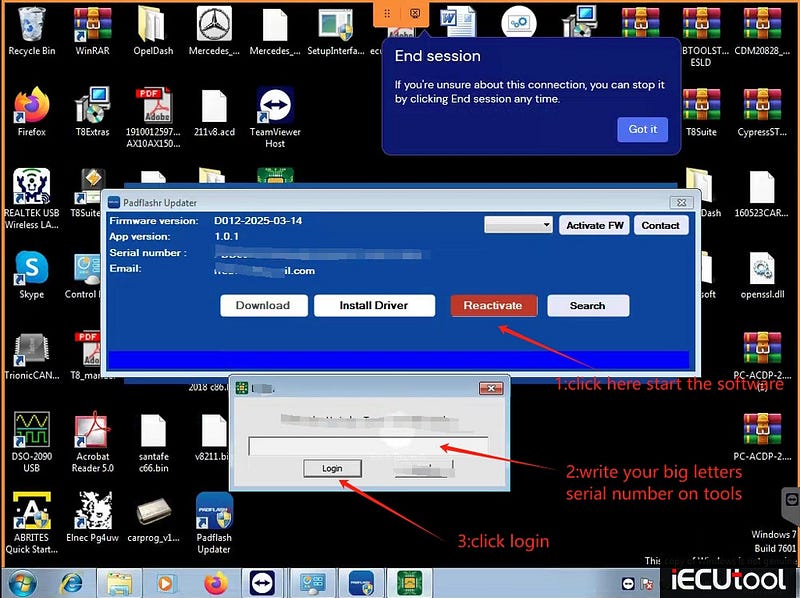Click the Install Driver button
Viewport: 800px width, 598px height.
pyautogui.click(x=374, y=305)
